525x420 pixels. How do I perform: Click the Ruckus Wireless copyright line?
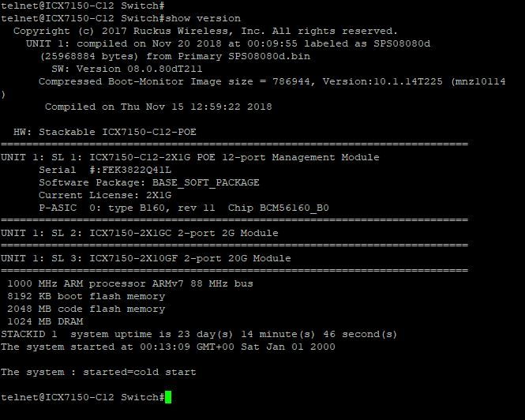click(x=205, y=31)
